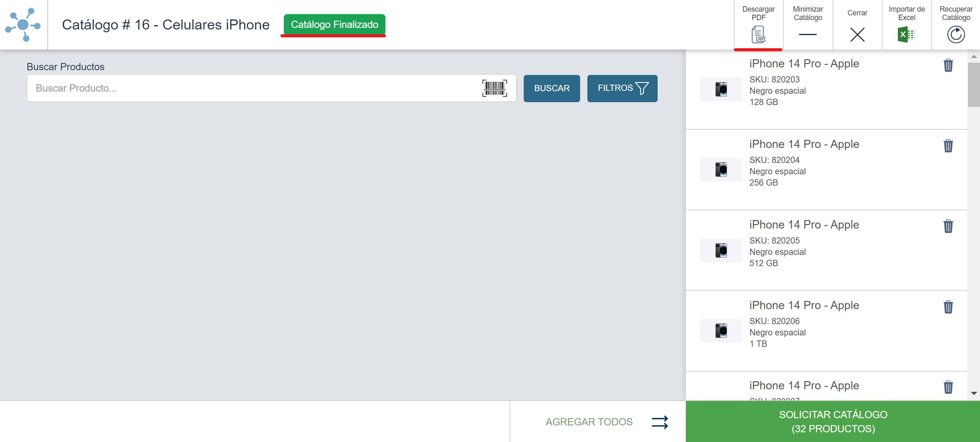Select the iPhone 14 Pro title for SKU 820204
Viewport: 980px width, 442px height.
[804, 144]
